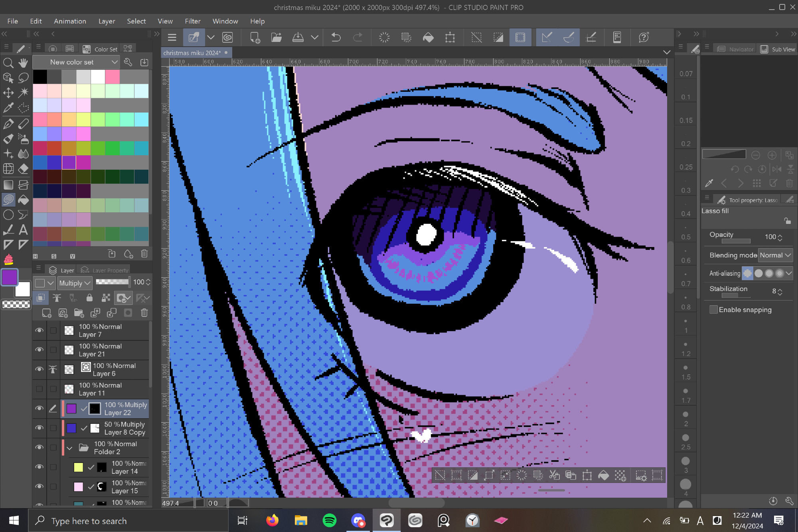Open the layer blending mode Multiply dropdown
This screenshot has height=532, width=798.
[75, 283]
